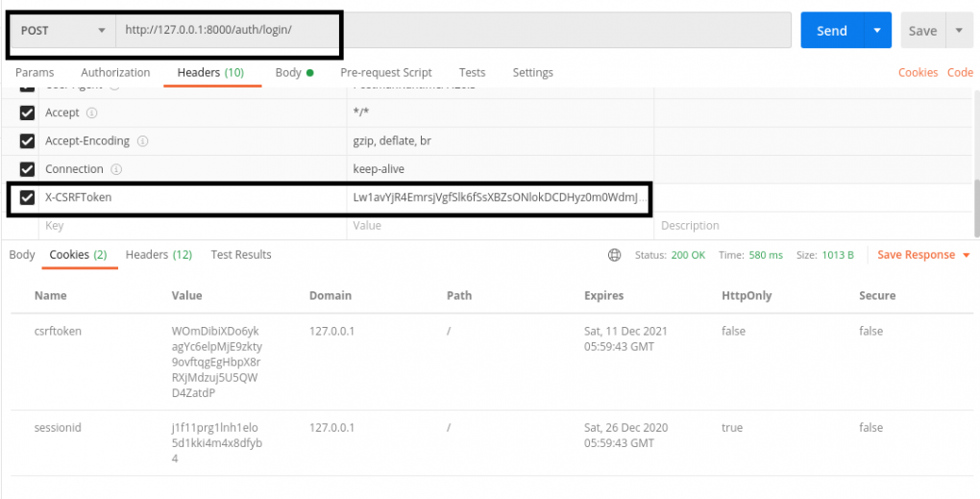The width and height of the screenshot is (980, 499).
Task: Disable the Accept-Encoding header checkbox
Action: (x=28, y=141)
